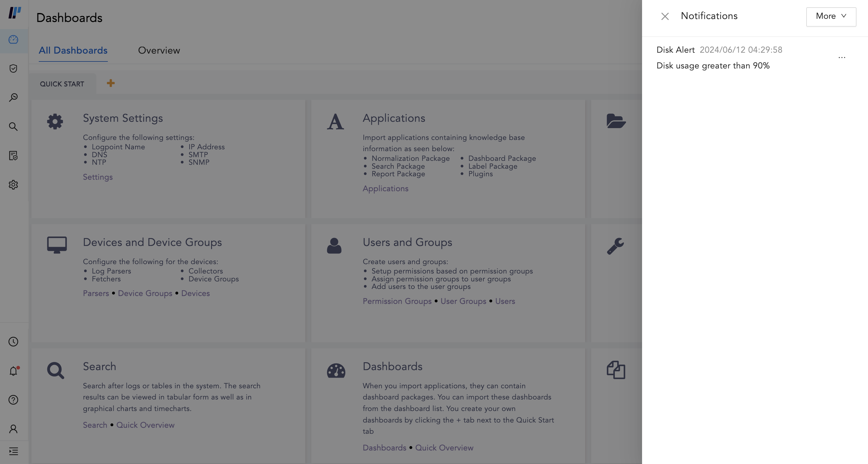Open the settings gear in sidebar
Viewport: 868px width, 464px height.
(14, 185)
